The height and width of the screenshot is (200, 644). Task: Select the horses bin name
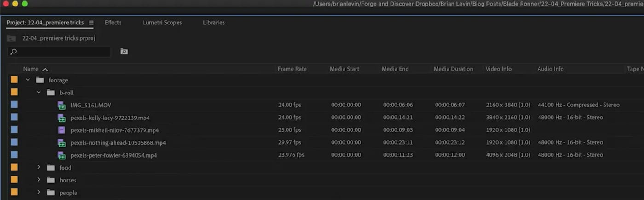pyautogui.click(x=68, y=180)
